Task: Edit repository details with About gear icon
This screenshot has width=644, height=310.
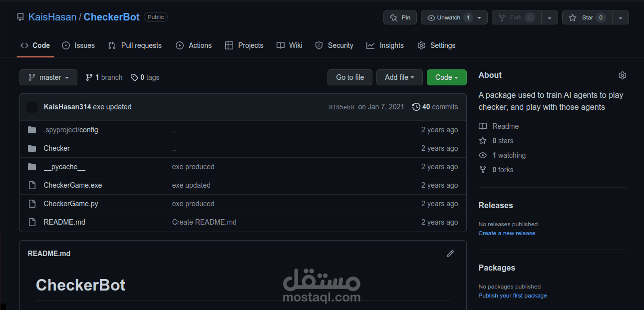Action: (622, 75)
